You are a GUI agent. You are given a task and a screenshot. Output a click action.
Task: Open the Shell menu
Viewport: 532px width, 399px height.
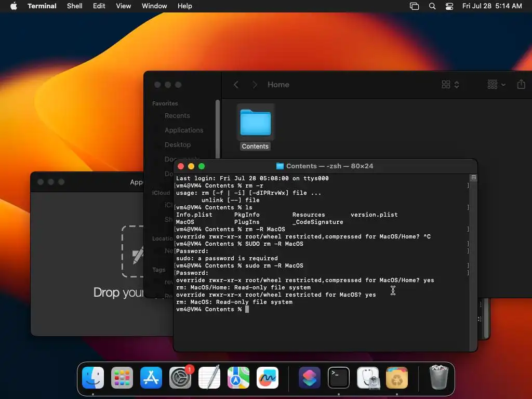(75, 6)
